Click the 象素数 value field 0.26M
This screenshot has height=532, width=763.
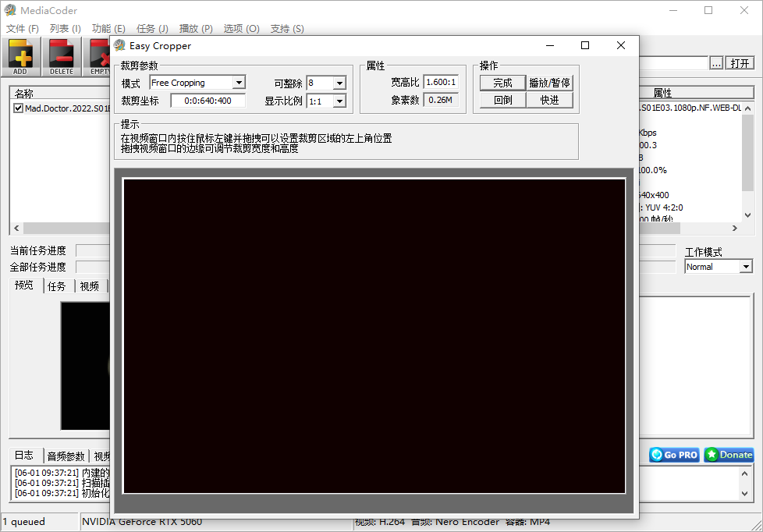pos(441,101)
